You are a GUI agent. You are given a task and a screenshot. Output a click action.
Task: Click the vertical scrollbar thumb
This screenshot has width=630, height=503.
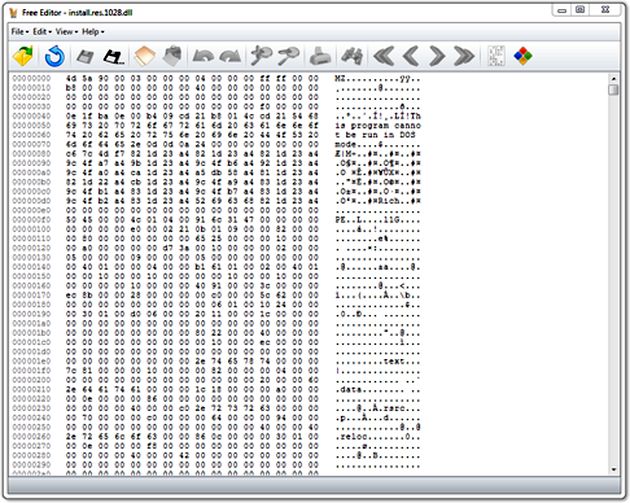[613, 90]
